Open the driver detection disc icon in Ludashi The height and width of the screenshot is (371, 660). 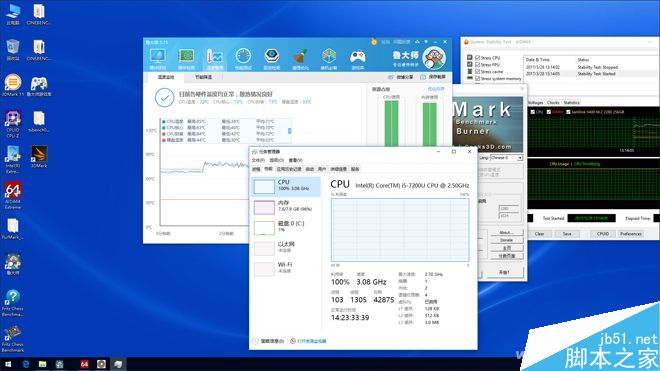(x=272, y=59)
